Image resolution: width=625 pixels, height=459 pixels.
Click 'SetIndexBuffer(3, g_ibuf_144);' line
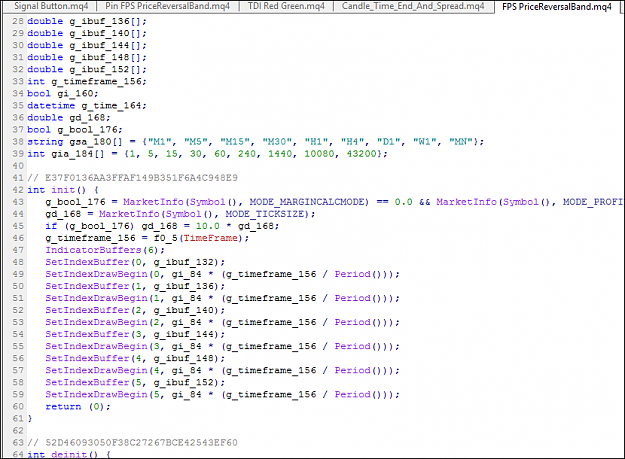(x=135, y=334)
